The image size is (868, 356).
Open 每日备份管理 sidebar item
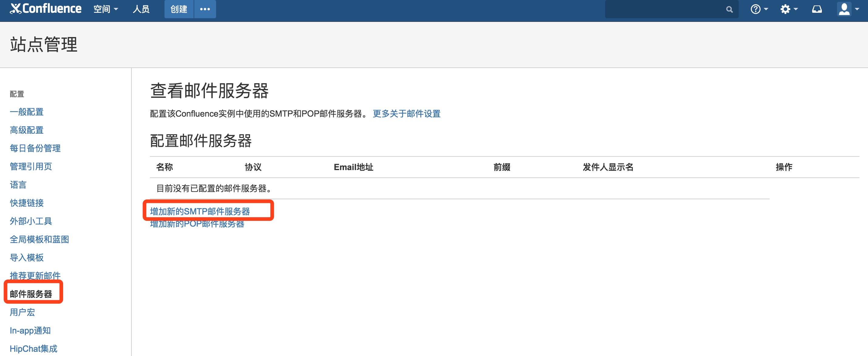pos(35,148)
